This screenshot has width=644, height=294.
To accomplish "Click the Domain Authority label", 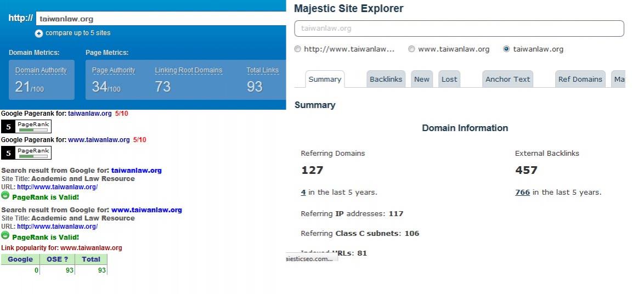I will pos(41,70).
